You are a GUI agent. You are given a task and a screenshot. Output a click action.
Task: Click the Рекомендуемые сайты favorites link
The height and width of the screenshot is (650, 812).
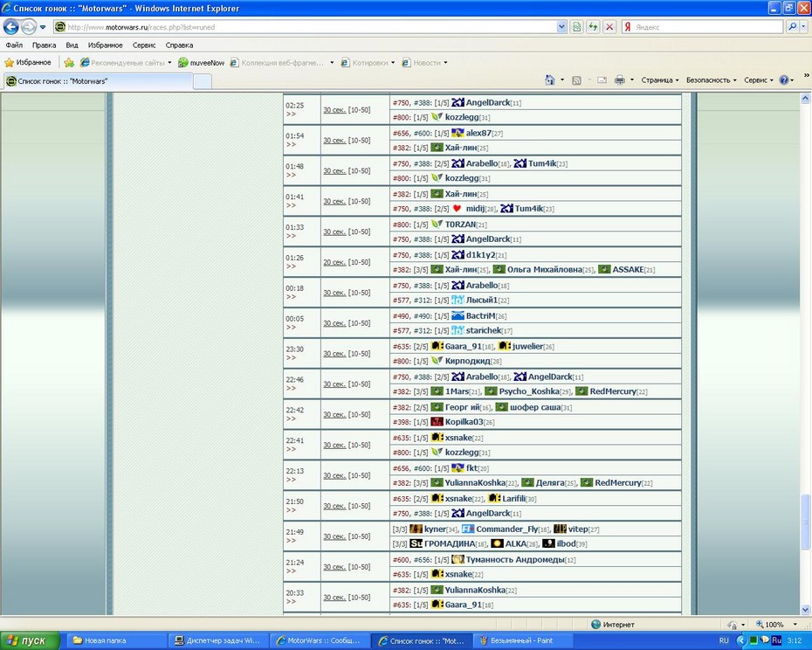coord(125,63)
